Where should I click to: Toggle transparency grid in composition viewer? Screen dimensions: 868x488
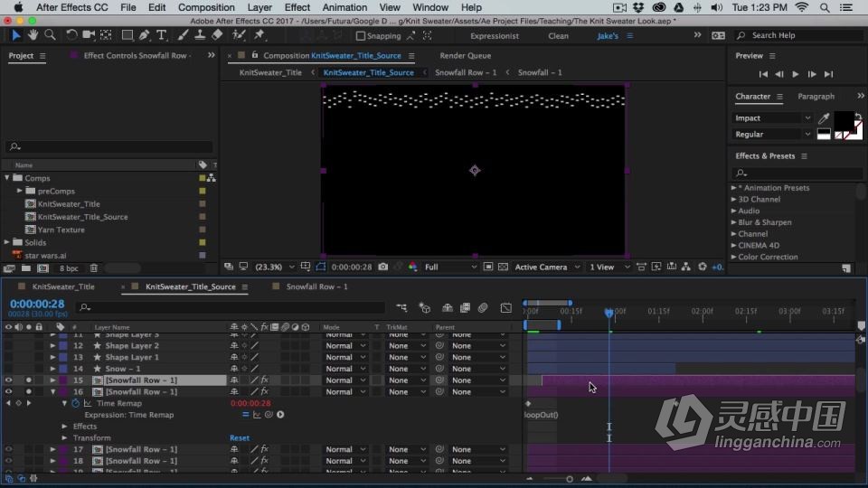503,267
